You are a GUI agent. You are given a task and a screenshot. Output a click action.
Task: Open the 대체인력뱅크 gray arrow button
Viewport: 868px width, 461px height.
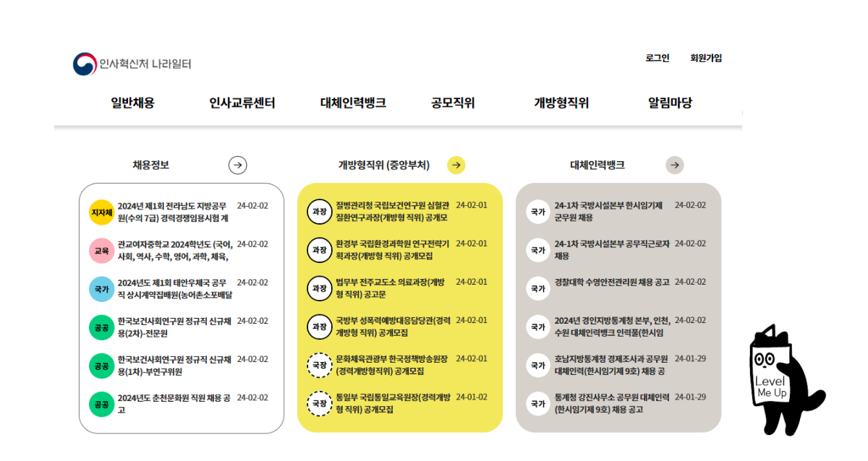click(x=675, y=165)
